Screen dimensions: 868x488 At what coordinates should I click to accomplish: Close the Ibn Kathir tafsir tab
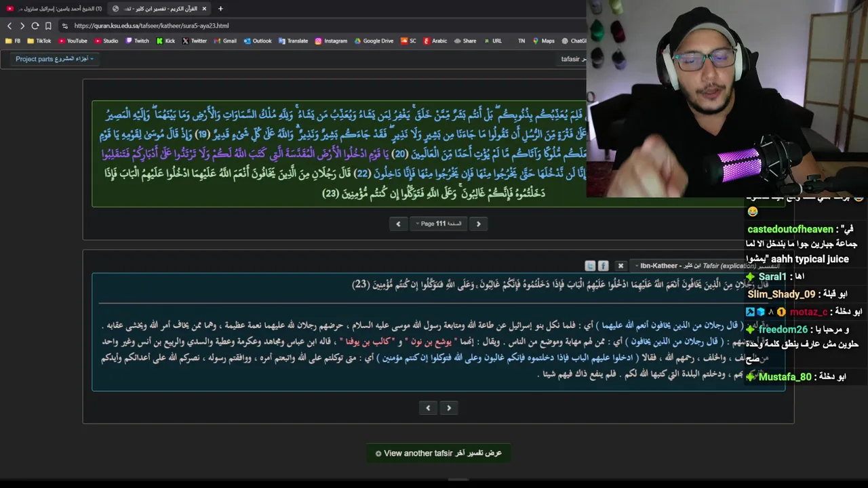204,9
